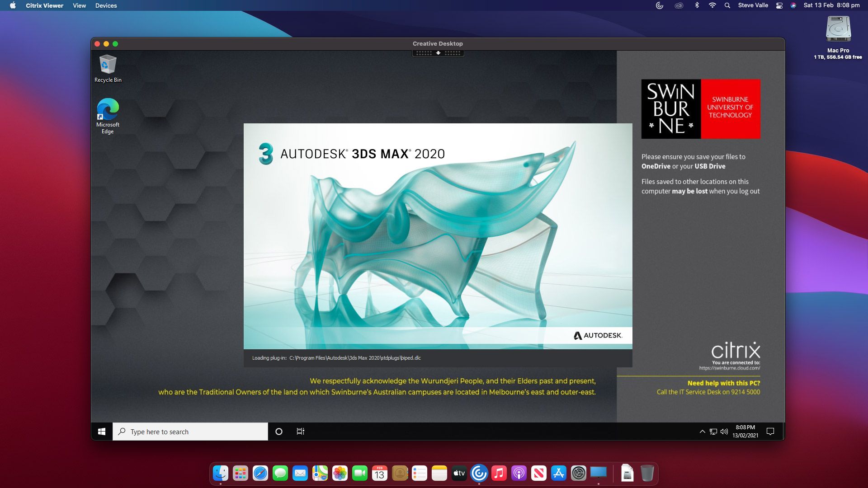Open Cortana circle icon in the taskbar
Viewport: 868px width, 488px height.
279,432
